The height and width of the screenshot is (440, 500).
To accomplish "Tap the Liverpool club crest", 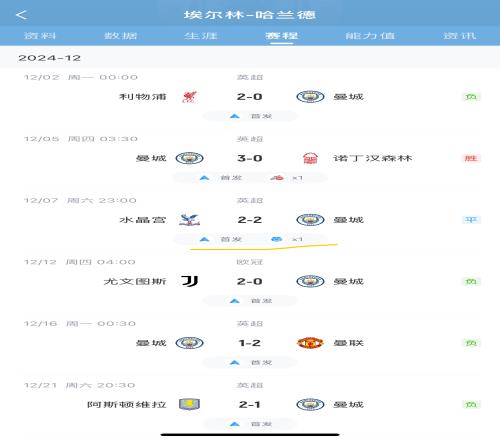I will (189, 97).
